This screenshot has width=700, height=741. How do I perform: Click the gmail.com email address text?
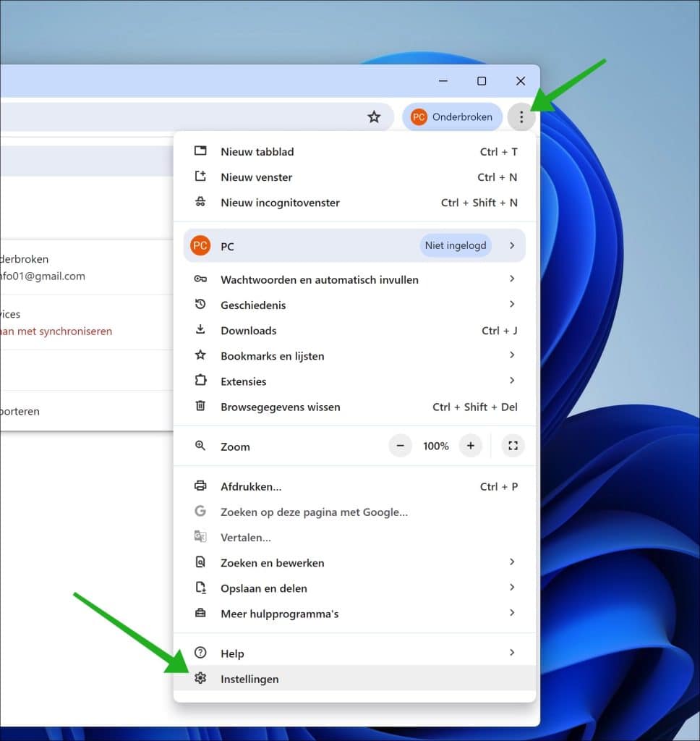(x=43, y=276)
